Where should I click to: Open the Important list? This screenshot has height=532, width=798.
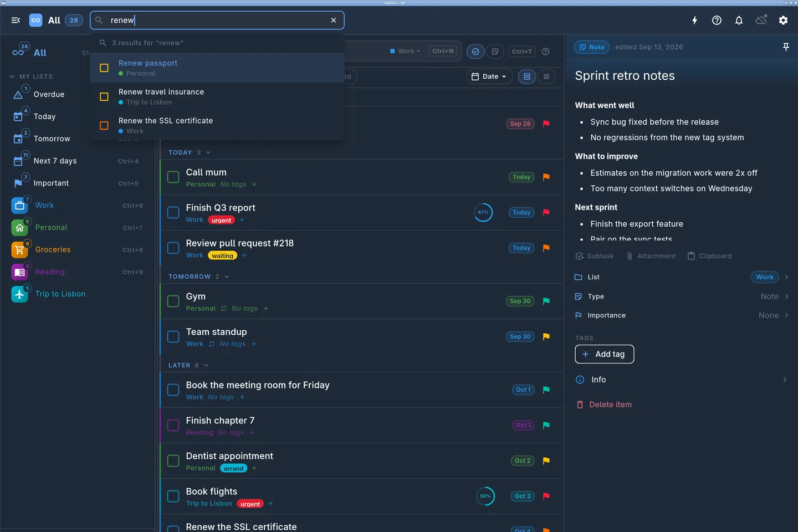click(x=51, y=183)
